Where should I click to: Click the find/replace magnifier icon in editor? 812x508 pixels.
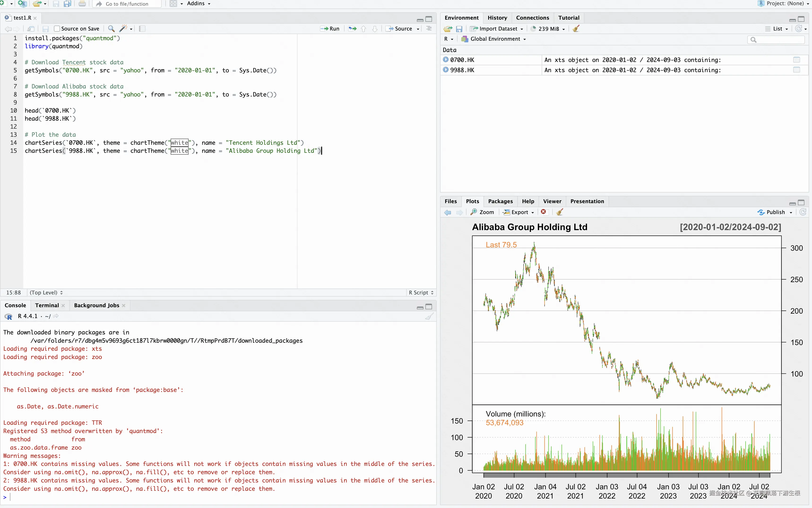pyautogui.click(x=112, y=29)
